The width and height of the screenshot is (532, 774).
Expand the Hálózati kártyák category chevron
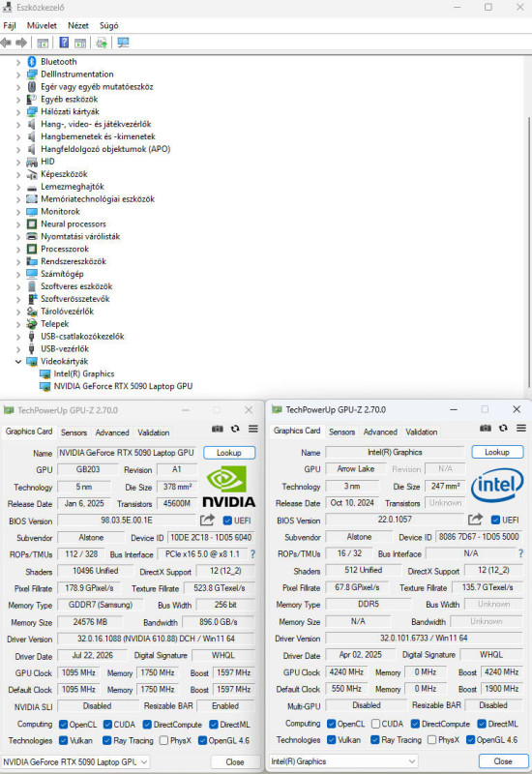18,112
